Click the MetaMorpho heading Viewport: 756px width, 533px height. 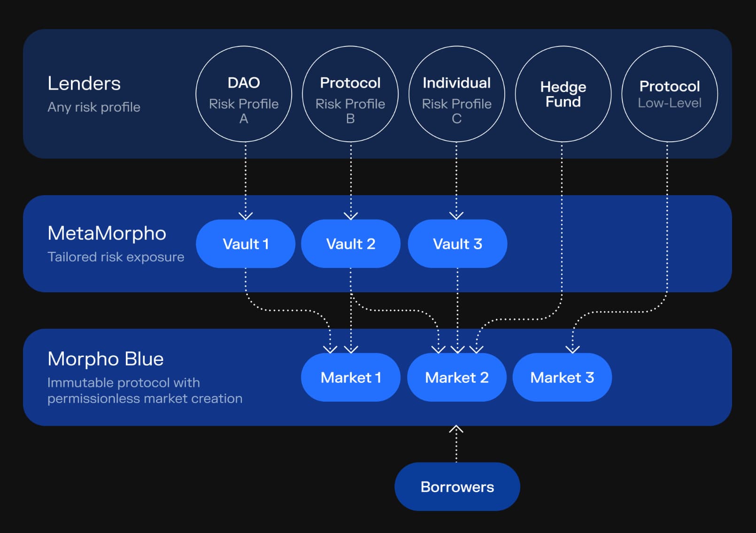point(107,233)
